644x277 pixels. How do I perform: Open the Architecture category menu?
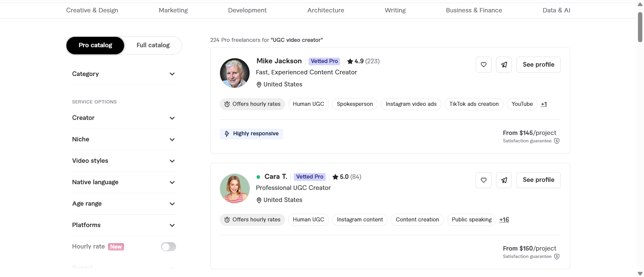(x=326, y=10)
